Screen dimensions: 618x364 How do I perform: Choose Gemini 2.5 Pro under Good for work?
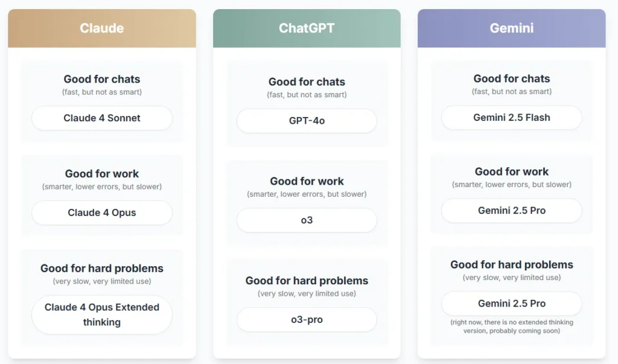coord(512,211)
